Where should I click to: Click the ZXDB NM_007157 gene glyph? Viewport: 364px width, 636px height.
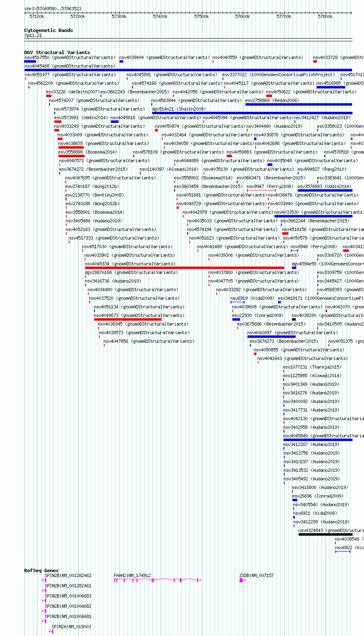click(243, 580)
